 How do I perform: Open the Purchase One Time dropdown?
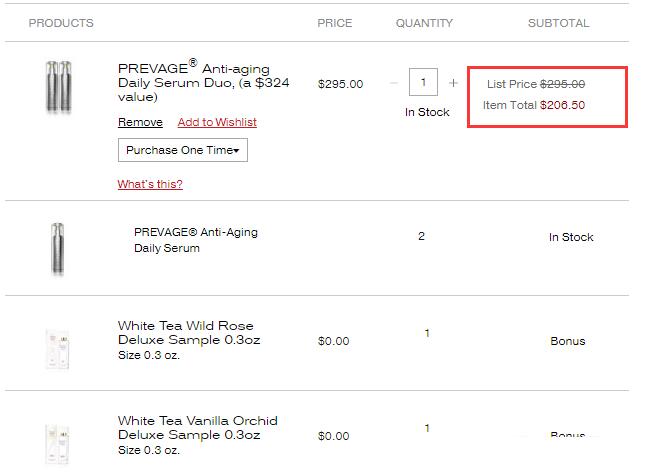[183, 150]
